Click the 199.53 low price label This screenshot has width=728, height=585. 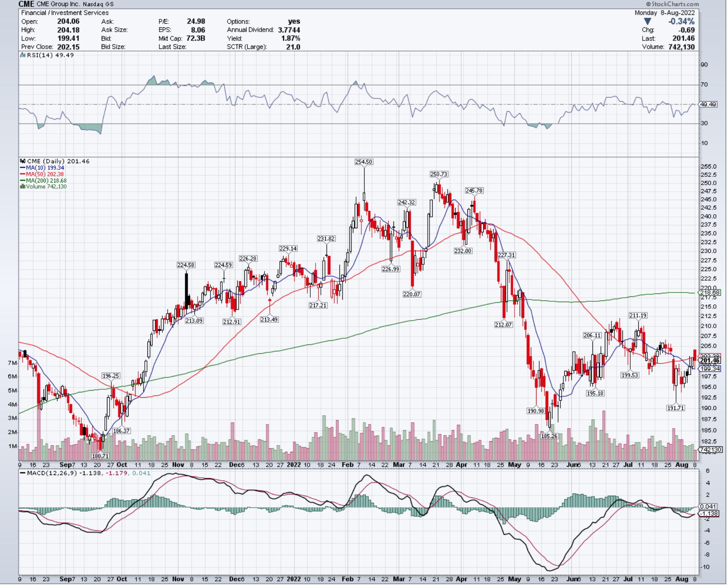point(630,375)
